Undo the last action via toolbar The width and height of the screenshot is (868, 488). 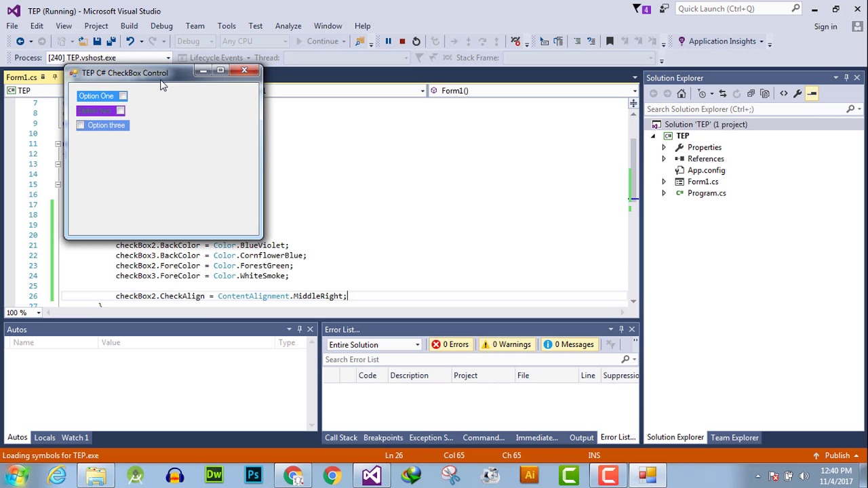[x=130, y=41]
